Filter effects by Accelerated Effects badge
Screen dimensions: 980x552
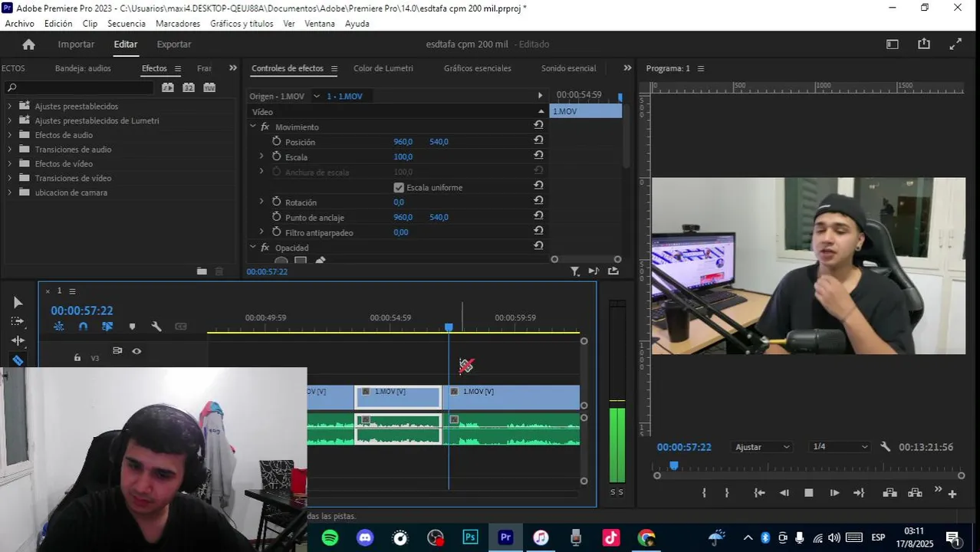point(168,87)
